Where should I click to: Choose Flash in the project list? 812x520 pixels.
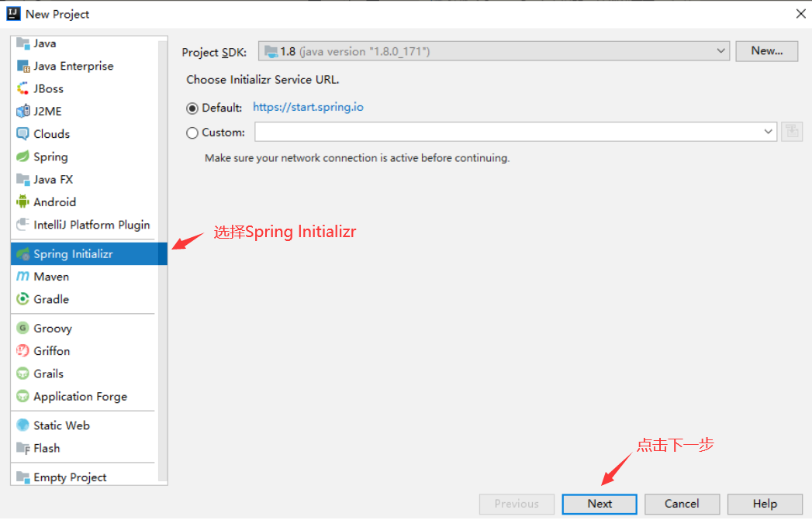83,448
